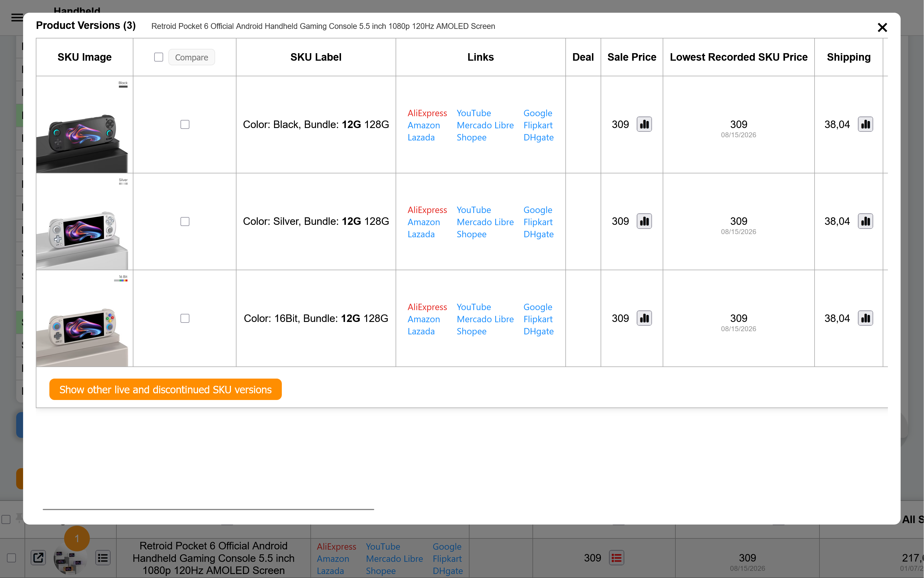Open the Lazada link for the Black SKU
This screenshot has height=578, width=924.
[421, 138]
